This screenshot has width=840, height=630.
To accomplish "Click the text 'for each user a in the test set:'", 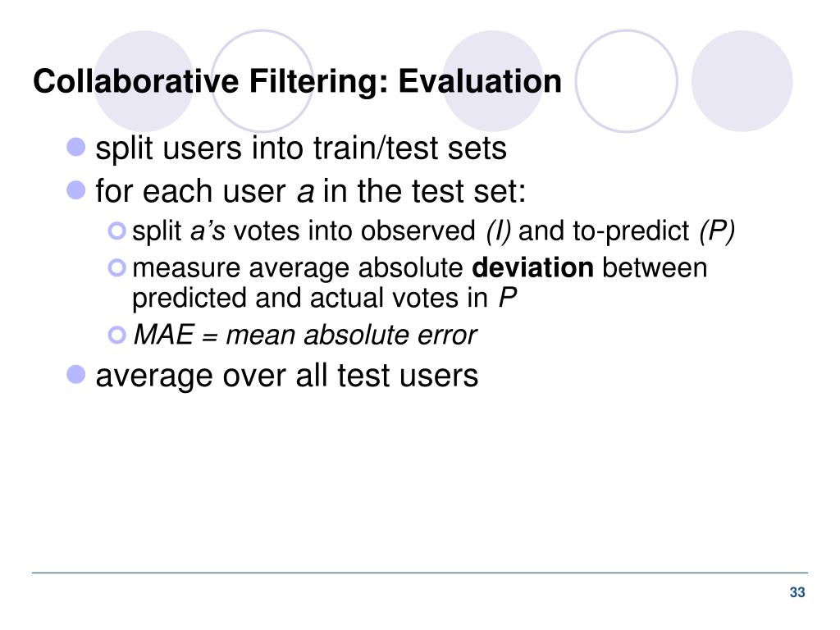I will click(311, 191).
